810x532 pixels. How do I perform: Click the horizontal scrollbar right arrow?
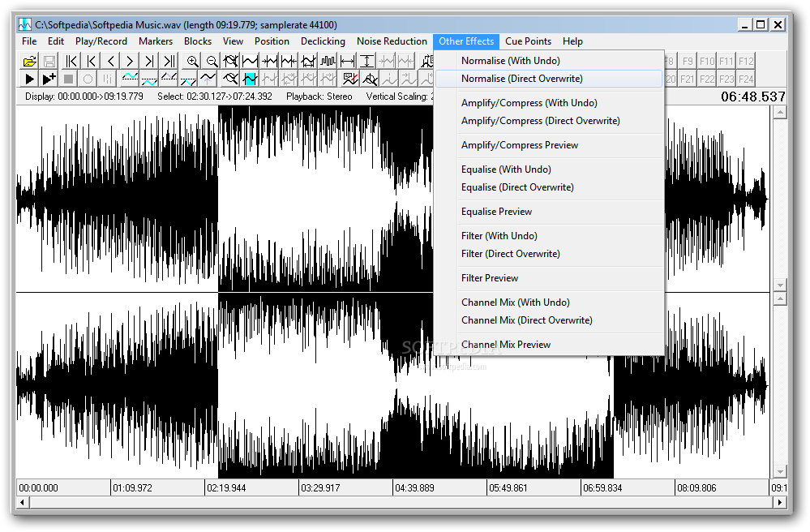[781, 502]
